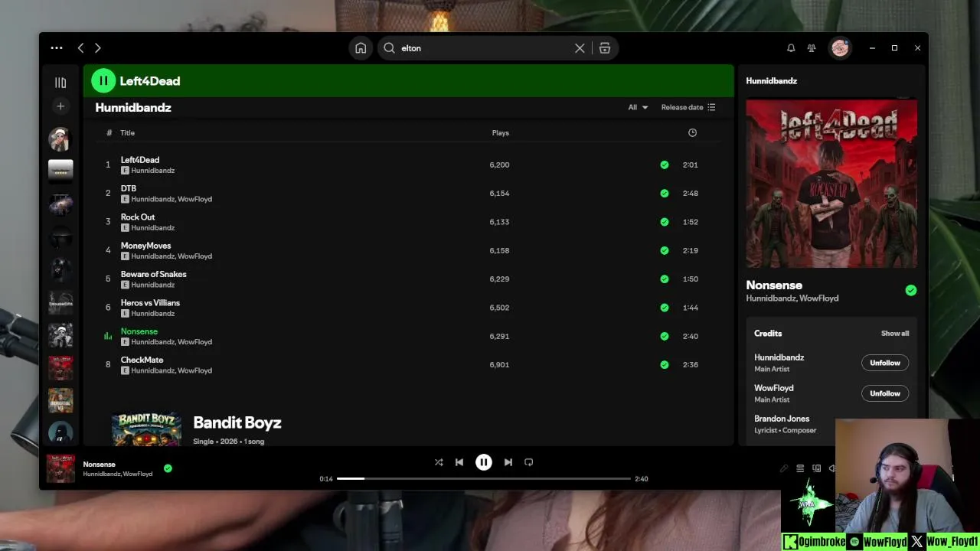Remove Left4Dead track from Liked Songs

pyautogui.click(x=664, y=165)
